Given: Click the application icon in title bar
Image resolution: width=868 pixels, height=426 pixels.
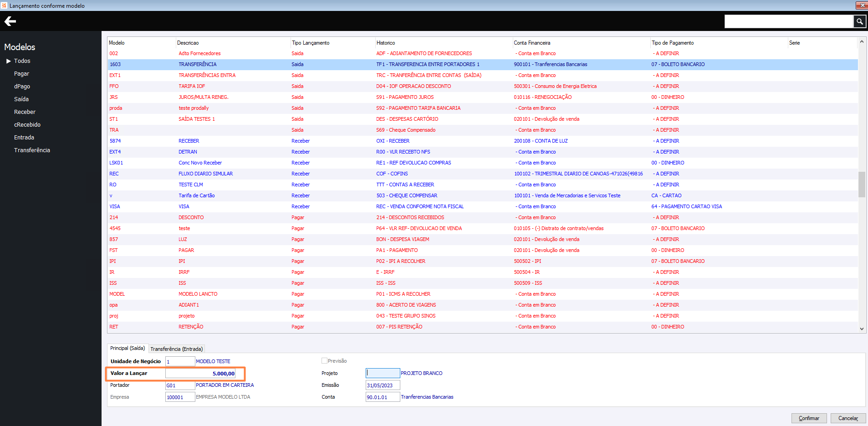Looking at the screenshot, I should 4,5.
